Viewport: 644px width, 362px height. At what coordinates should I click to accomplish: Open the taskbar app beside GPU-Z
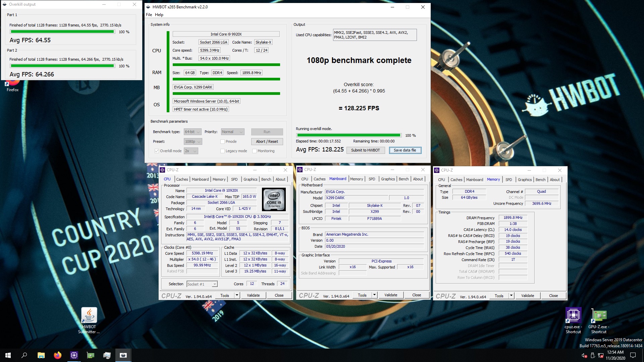(107, 355)
